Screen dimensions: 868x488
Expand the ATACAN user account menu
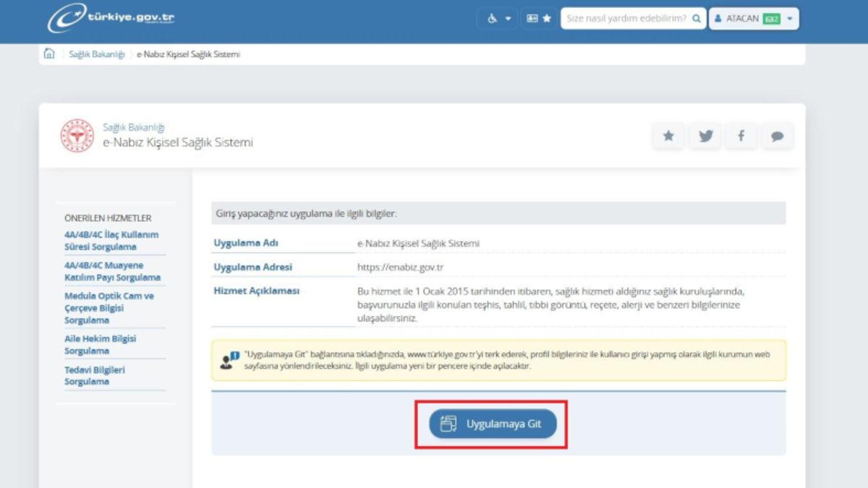pos(754,18)
